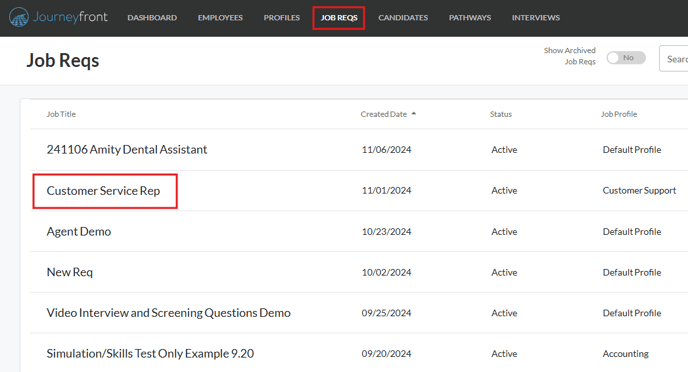Click Active status for Agent Demo

(x=504, y=232)
